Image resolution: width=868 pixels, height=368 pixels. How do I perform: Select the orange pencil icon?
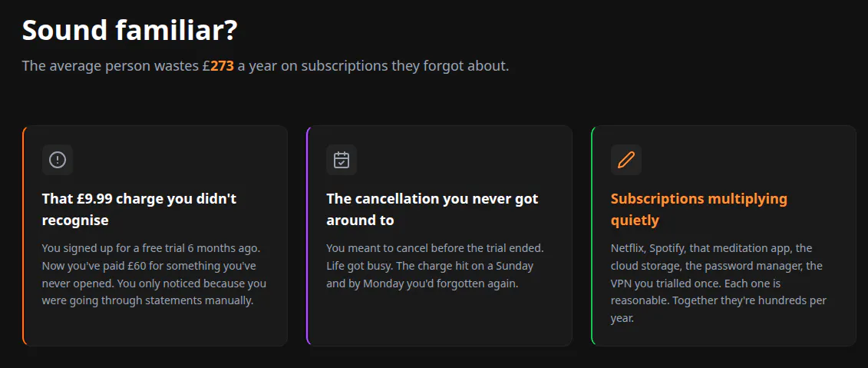[x=626, y=160]
